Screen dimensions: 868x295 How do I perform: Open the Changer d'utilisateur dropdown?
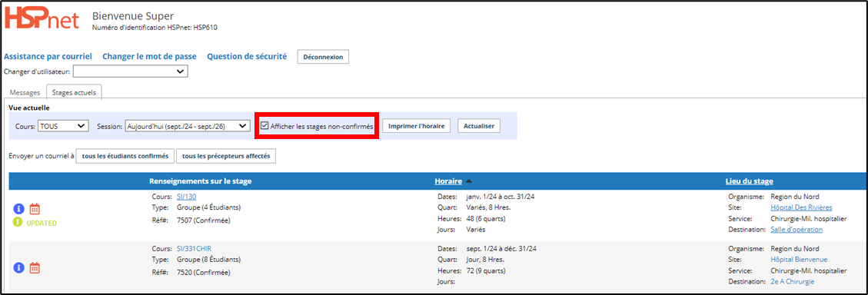130,71
